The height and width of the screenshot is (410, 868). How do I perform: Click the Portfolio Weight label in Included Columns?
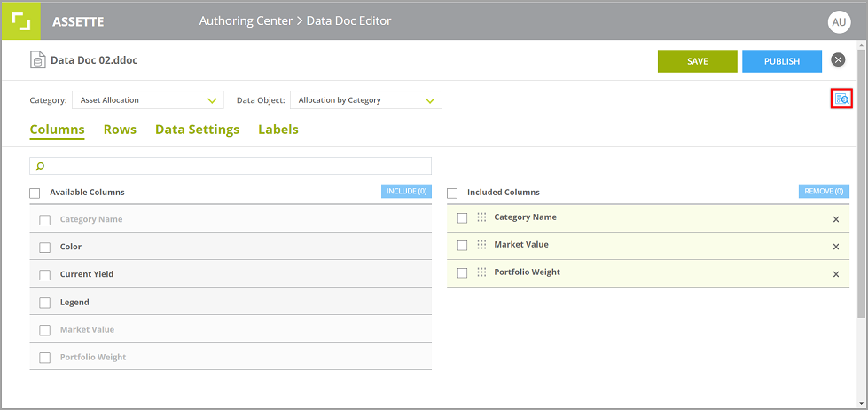[x=527, y=272]
